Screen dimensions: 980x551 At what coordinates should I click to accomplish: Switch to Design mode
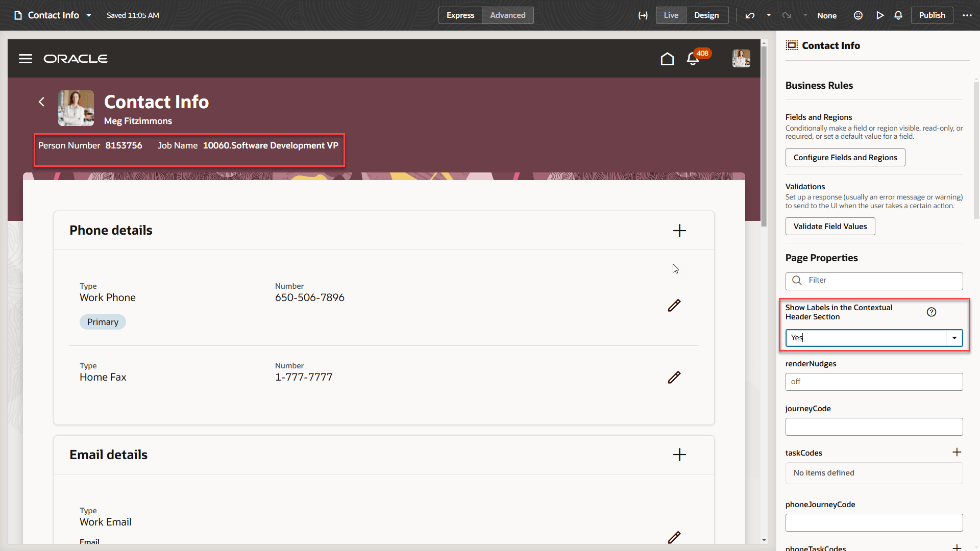706,15
